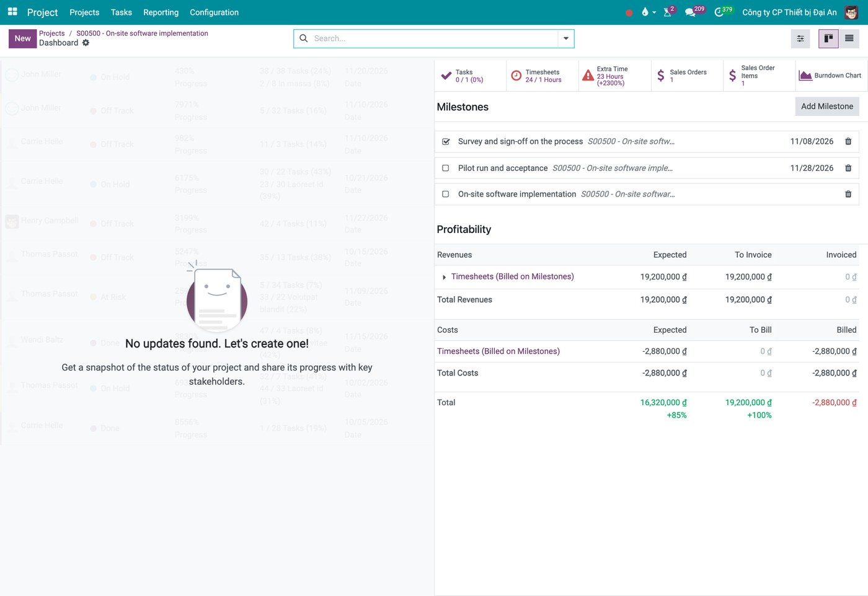
Task: Open Tasks stat with checkmark icon
Action: pyautogui.click(x=470, y=76)
